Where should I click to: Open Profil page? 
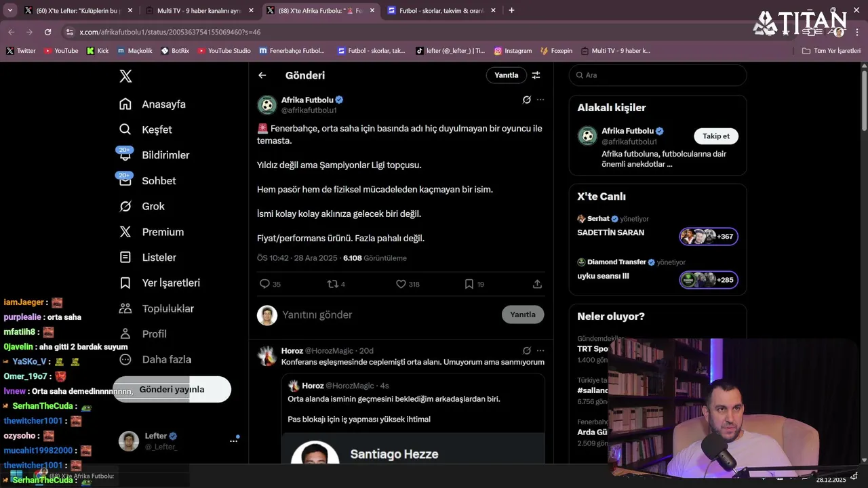click(x=142, y=333)
